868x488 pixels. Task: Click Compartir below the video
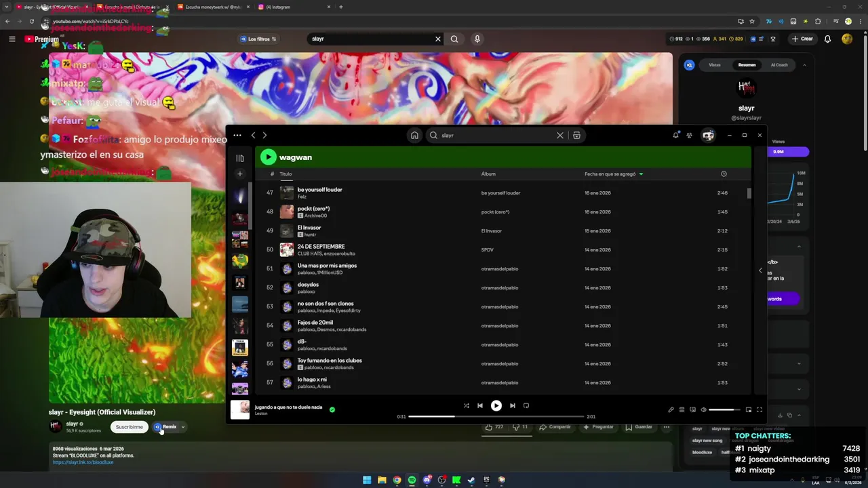click(x=555, y=427)
